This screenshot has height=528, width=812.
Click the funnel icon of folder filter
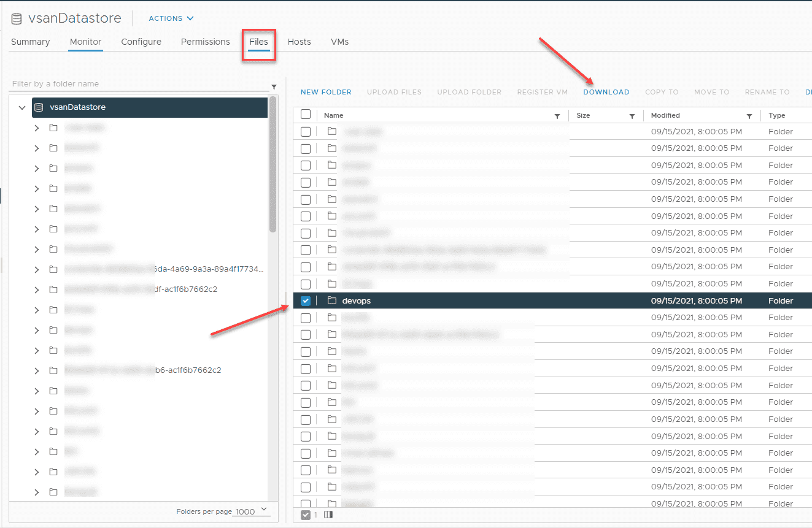click(274, 86)
